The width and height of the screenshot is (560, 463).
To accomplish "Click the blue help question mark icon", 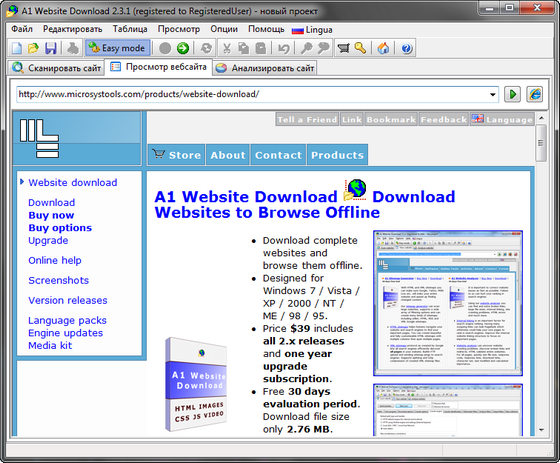I will 407,48.
